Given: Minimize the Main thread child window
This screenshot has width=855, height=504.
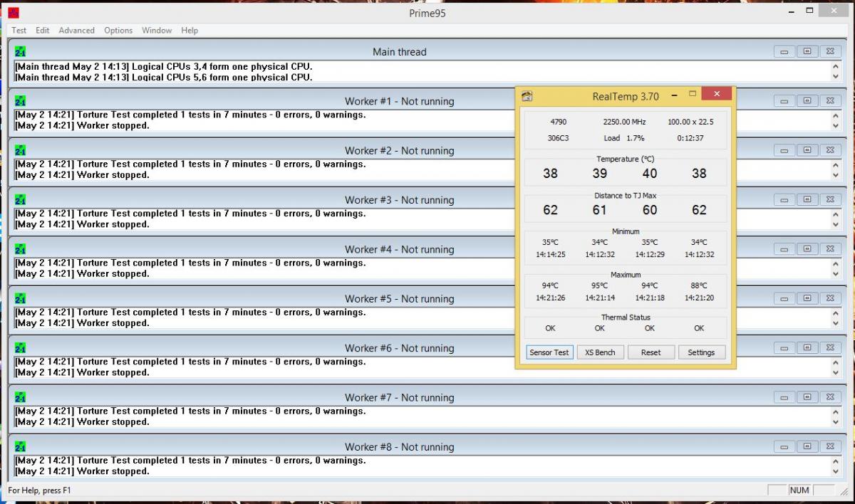Looking at the screenshot, I should (784, 52).
